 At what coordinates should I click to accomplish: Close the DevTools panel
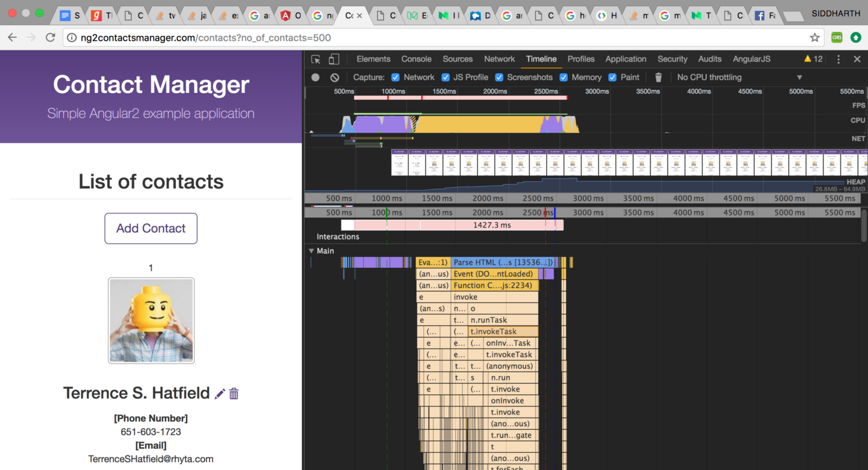click(857, 59)
